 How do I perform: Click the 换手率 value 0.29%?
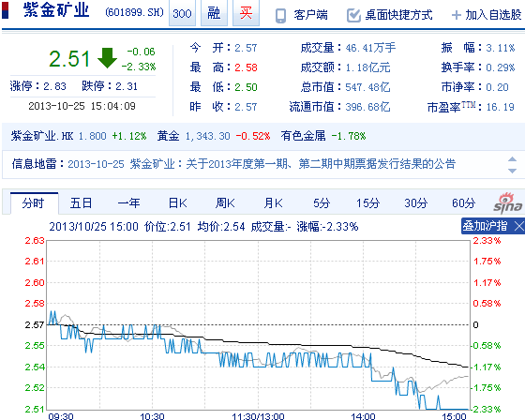coord(500,67)
